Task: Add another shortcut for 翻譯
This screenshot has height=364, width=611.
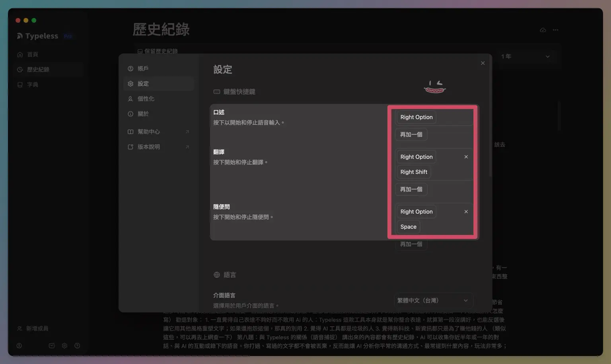Action: 411,190
